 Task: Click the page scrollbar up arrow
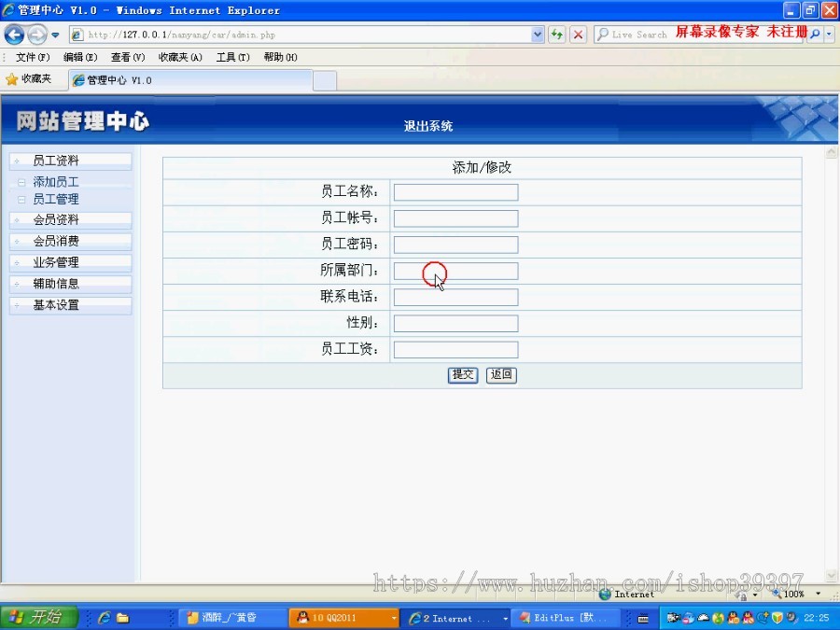831,152
